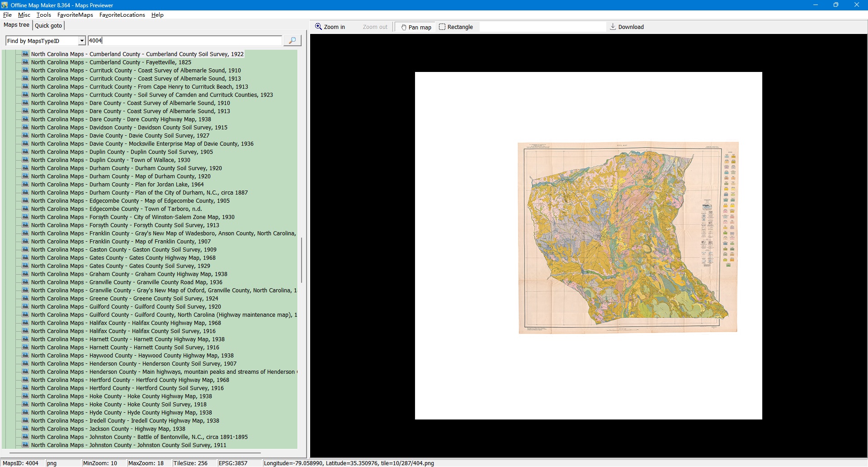Click the maps tree vertical scrollbar
This screenshot has height=467, width=868.
pyautogui.click(x=301, y=260)
